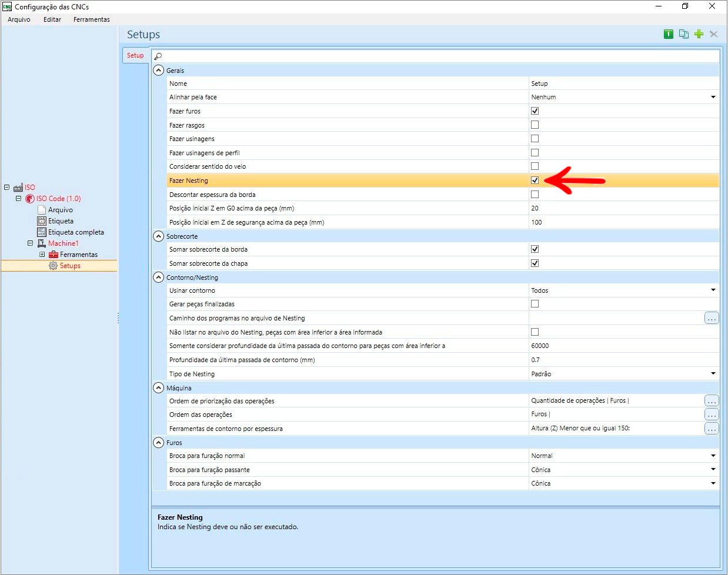Uncheck the Fazer Nesting checkbox
The width and height of the screenshot is (728, 575).
point(535,180)
